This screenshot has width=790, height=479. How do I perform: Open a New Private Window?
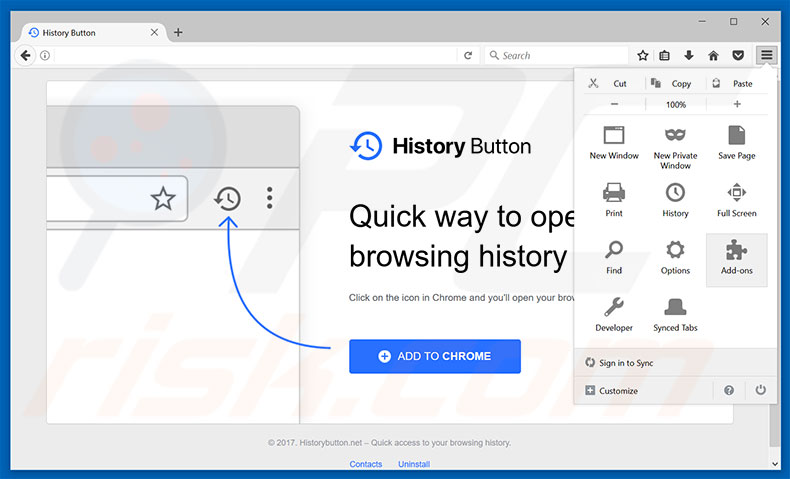[x=676, y=147]
